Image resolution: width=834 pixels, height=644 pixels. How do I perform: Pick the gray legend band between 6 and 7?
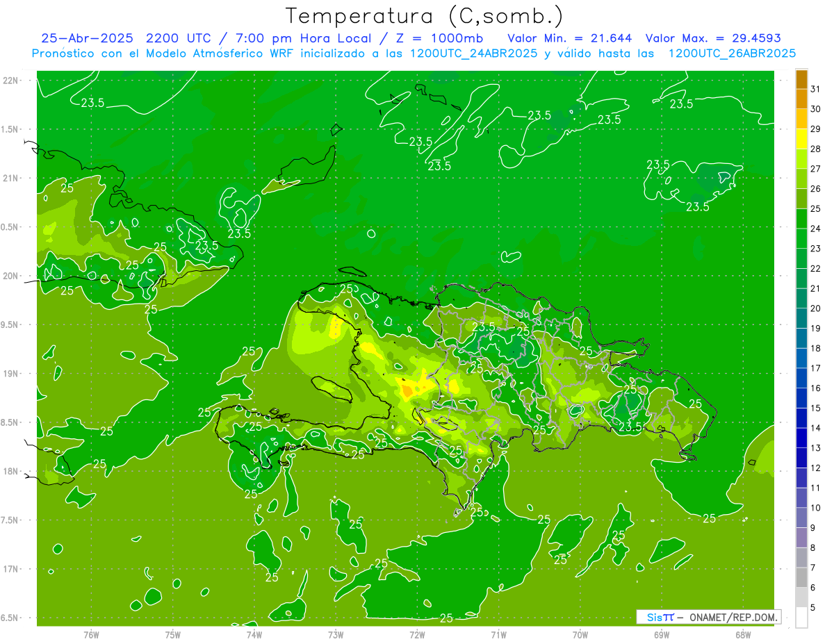801,578
